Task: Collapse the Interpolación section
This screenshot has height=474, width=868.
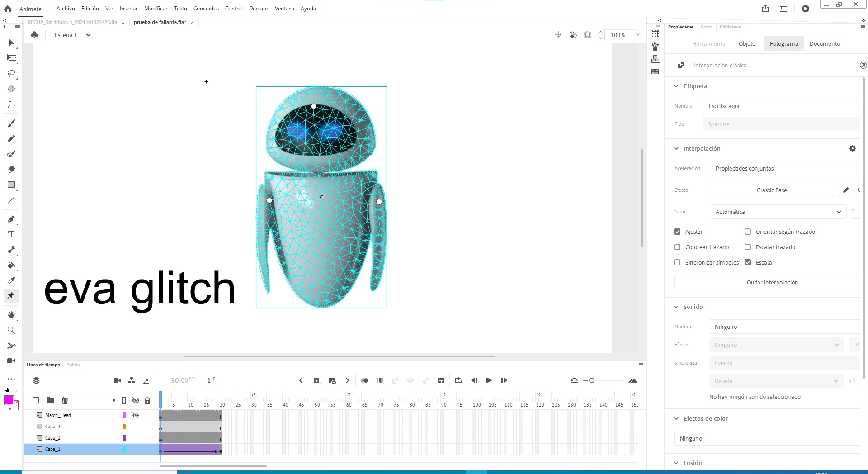Action: (x=676, y=148)
